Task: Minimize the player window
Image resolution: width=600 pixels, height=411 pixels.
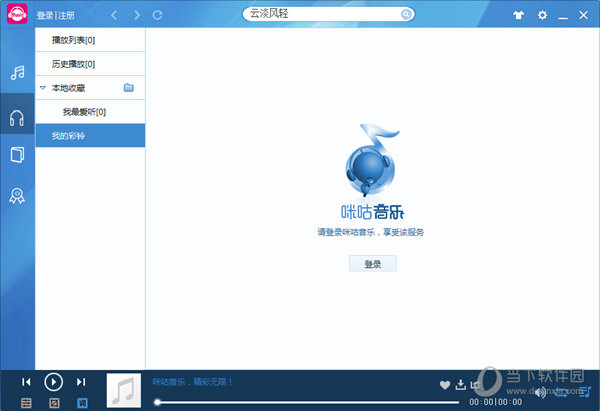Action: pos(563,16)
